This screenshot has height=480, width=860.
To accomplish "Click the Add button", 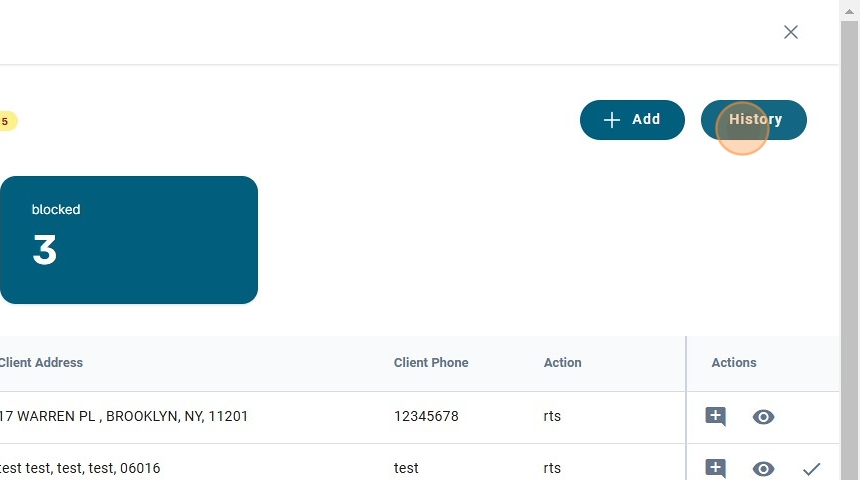I will click(632, 120).
